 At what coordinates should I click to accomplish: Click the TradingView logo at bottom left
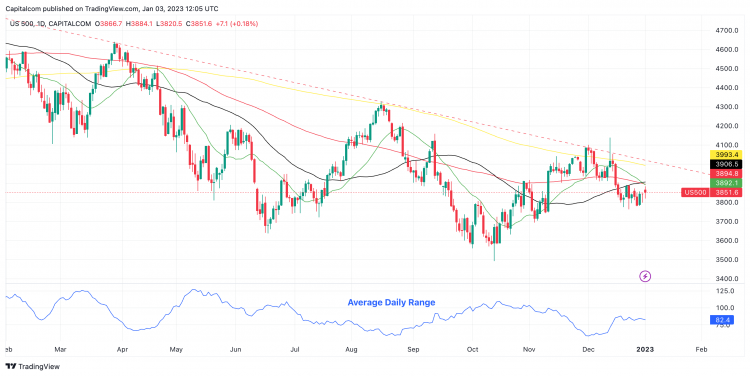(33, 366)
